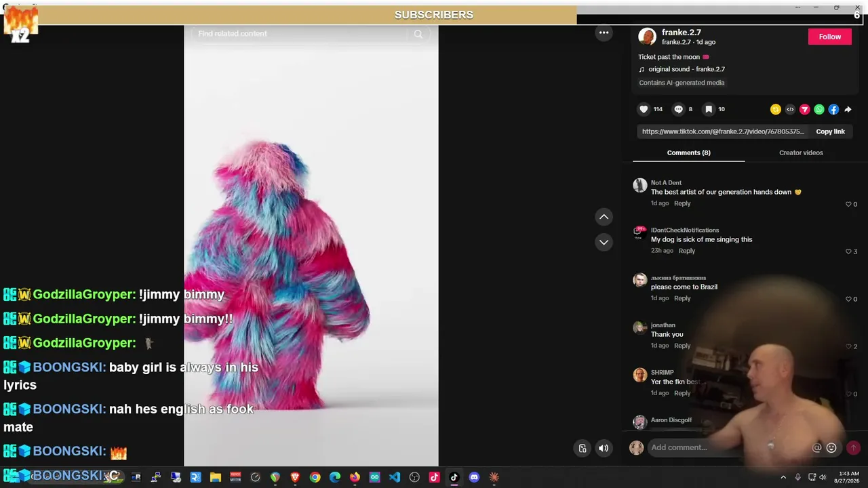Click the franke.2.7 username heading

tap(682, 33)
